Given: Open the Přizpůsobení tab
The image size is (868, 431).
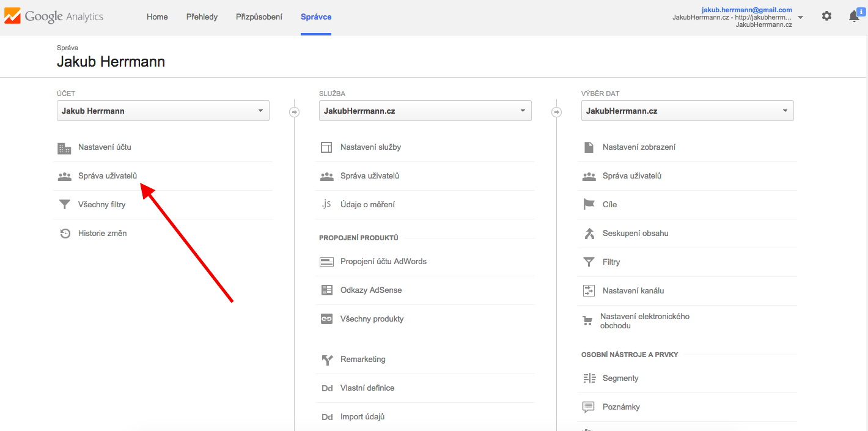Looking at the screenshot, I should (259, 17).
